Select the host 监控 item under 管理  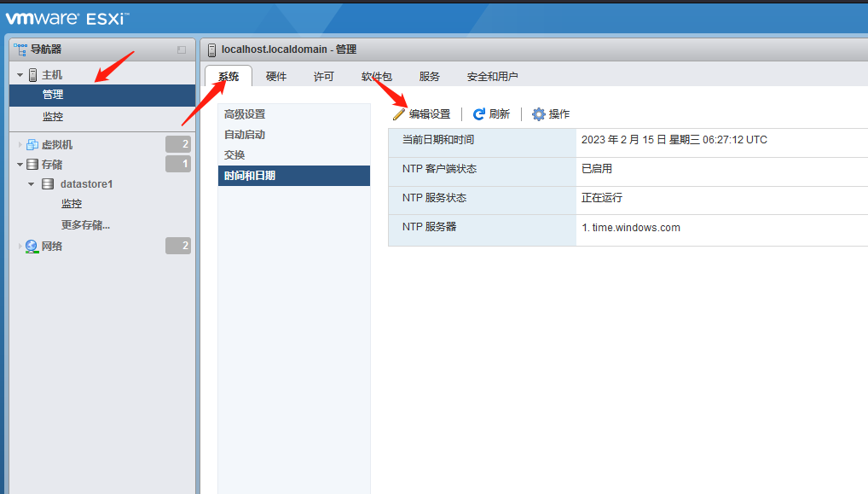53,117
